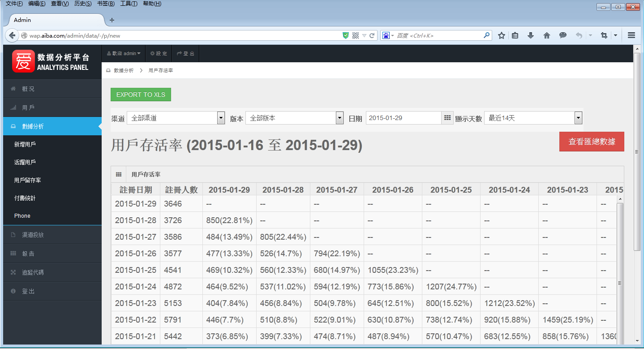Open the 历史(S) menu
This screenshot has height=349, width=644.
(x=83, y=4)
